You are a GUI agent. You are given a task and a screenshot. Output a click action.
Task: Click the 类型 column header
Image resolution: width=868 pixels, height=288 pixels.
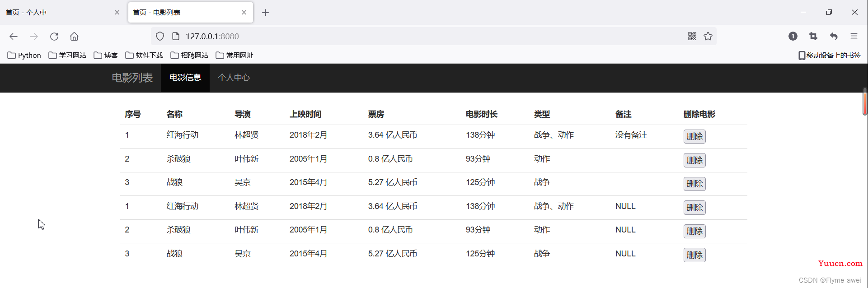pyautogui.click(x=542, y=114)
